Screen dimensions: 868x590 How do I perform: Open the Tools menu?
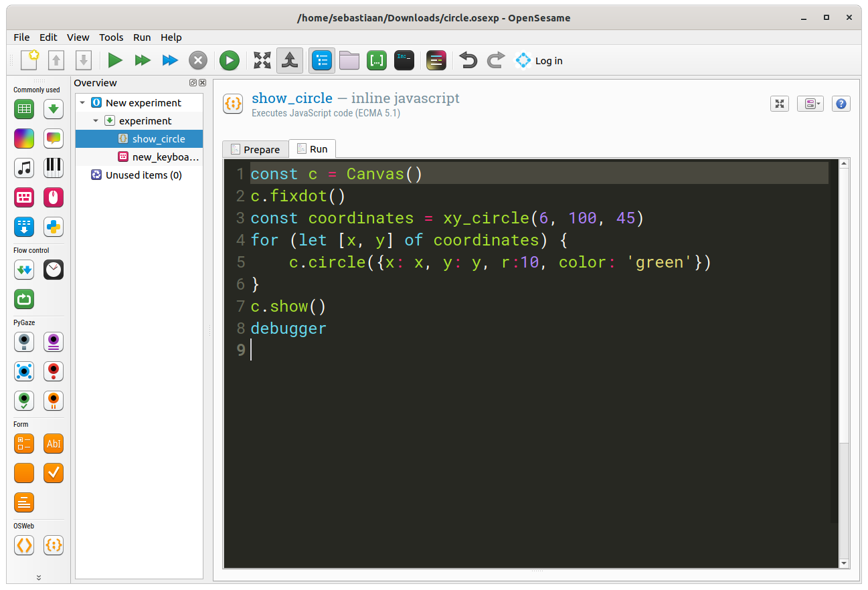111,37
